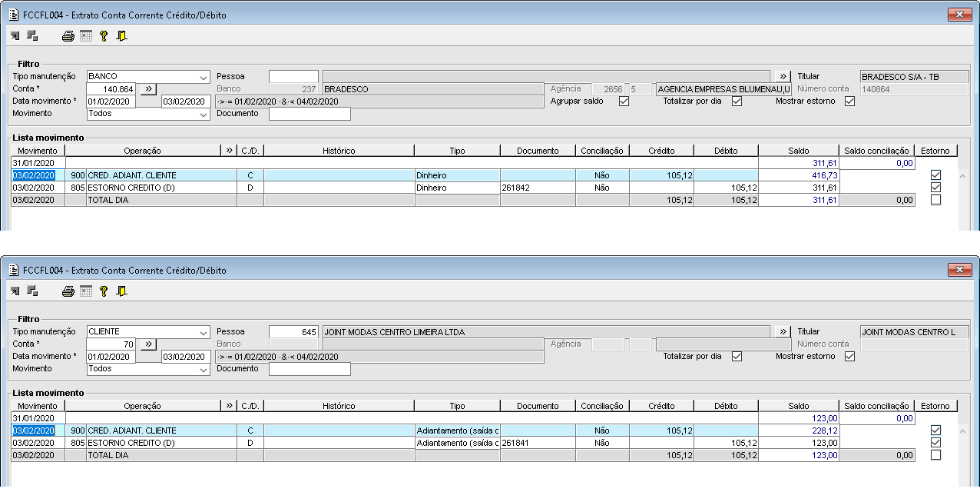
Task: Click the end date 03/02/2020 field in the CLIENTE window
Action: 186,357
